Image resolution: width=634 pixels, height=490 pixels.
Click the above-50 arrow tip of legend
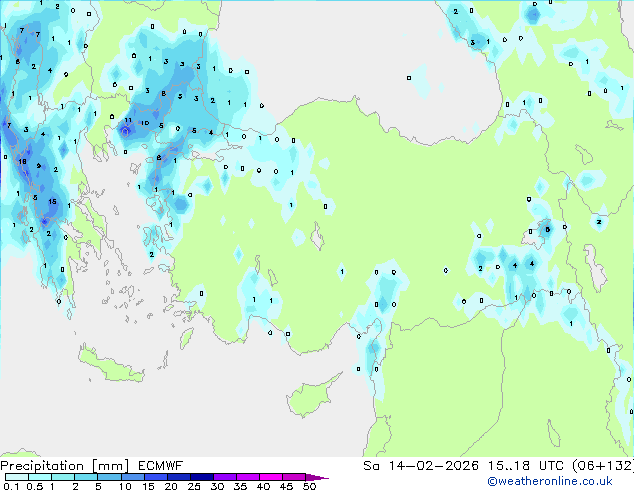[317, 477]
